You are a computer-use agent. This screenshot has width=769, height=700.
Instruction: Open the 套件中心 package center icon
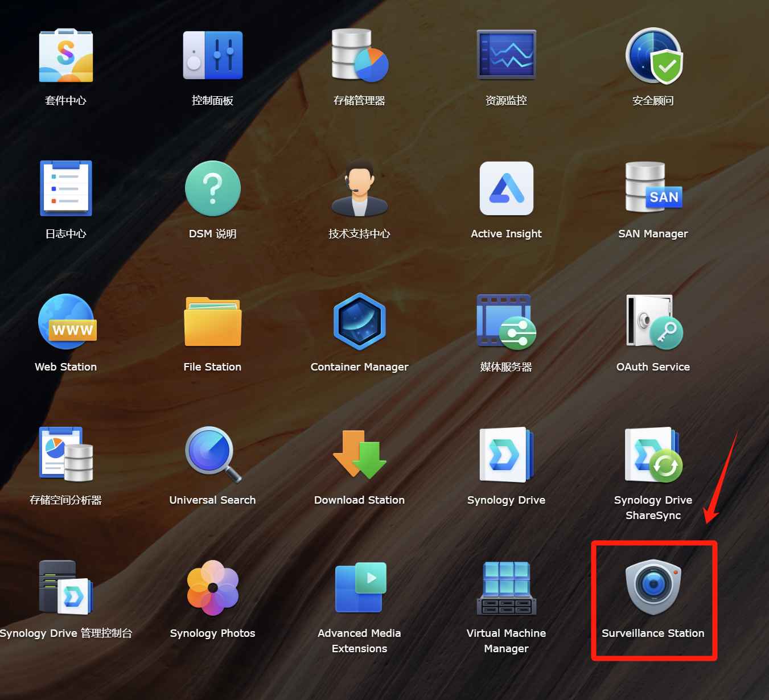point(66,56)
